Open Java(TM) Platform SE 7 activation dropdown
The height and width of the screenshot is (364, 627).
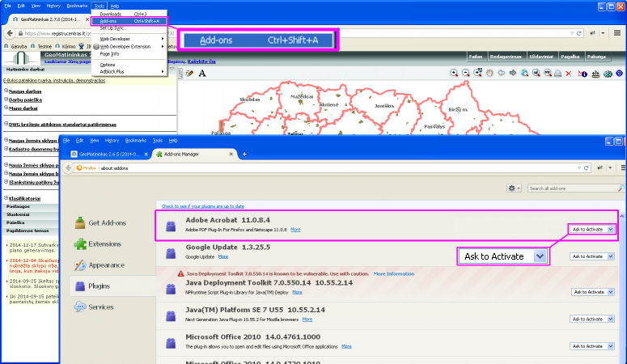point(592,320)
